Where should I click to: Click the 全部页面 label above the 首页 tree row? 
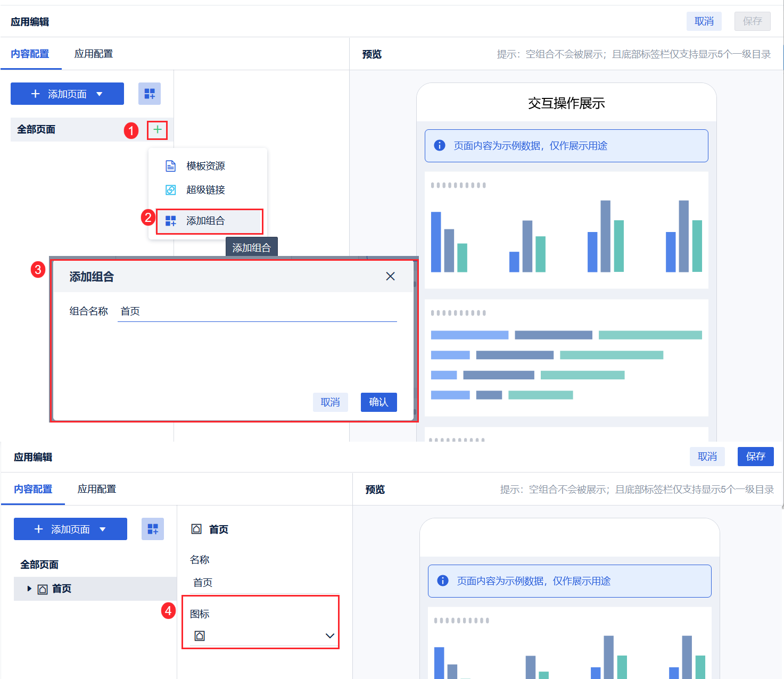pyautogui.click(x=39, y=565)
